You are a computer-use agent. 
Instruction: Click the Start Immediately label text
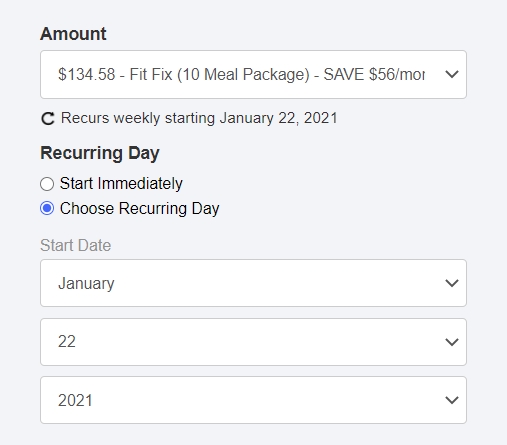[x=121, y=184]
